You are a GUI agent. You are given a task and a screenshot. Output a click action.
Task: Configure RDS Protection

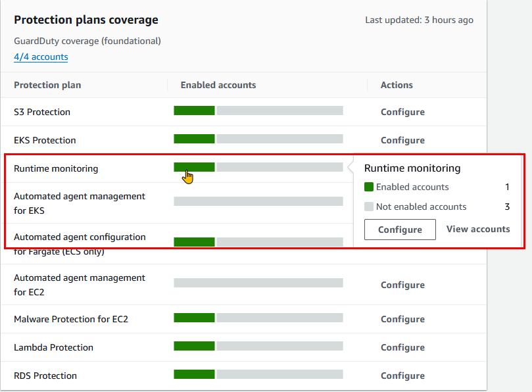click(402, 376)
